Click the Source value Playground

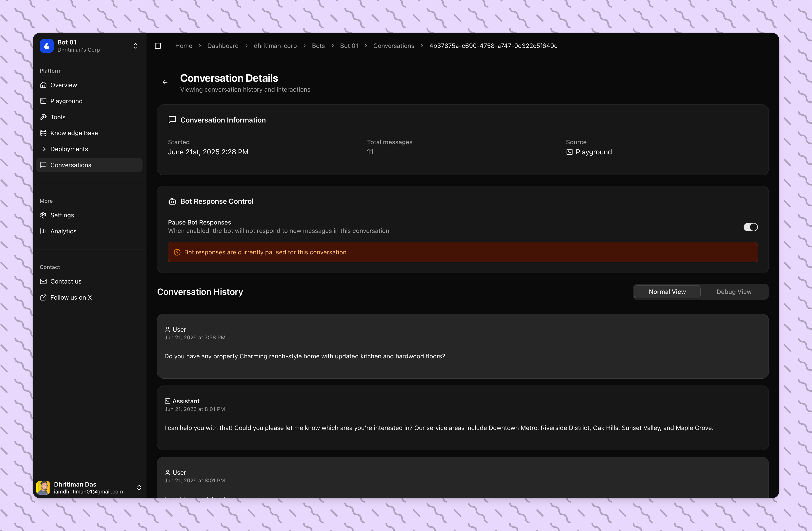click(x=594, y=152)
